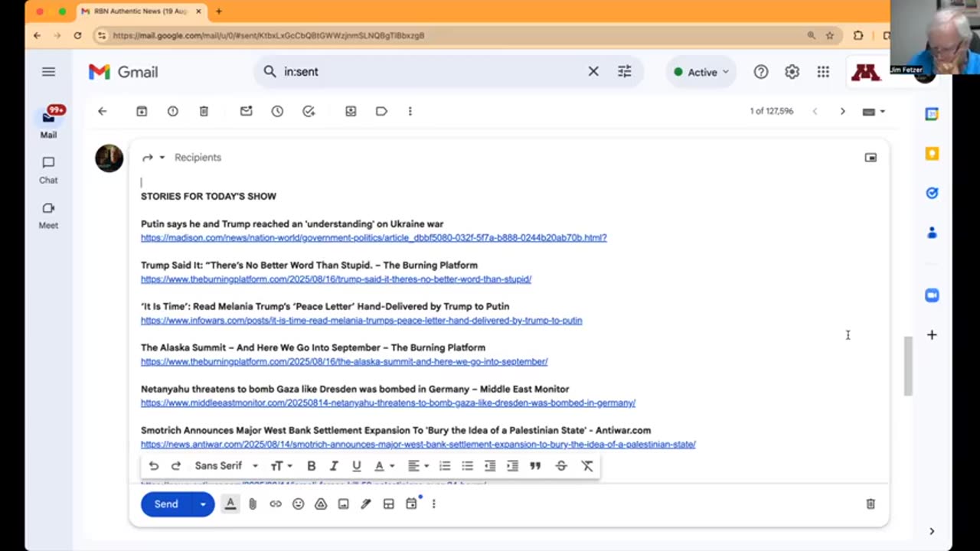Report this message as spam
The height and width of the screenshot is (551, 980).
pyautogui.click(x=173, y=111)
